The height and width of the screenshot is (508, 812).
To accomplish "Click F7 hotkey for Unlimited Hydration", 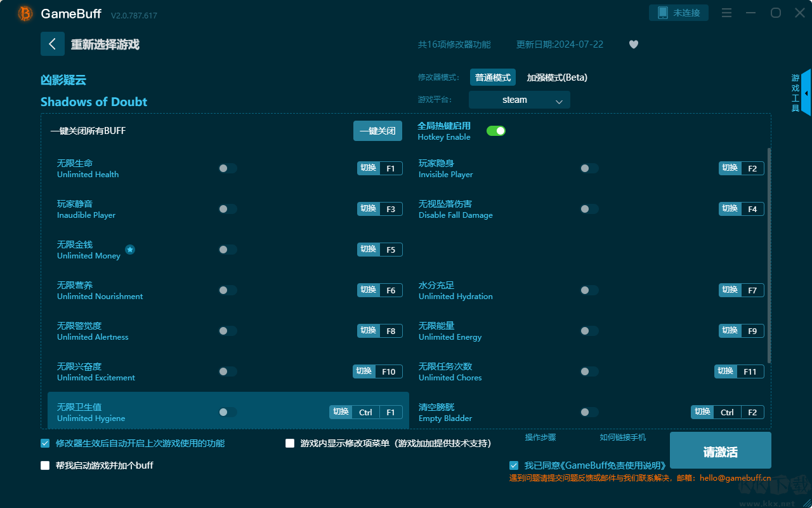I will (x=742, y=290).
